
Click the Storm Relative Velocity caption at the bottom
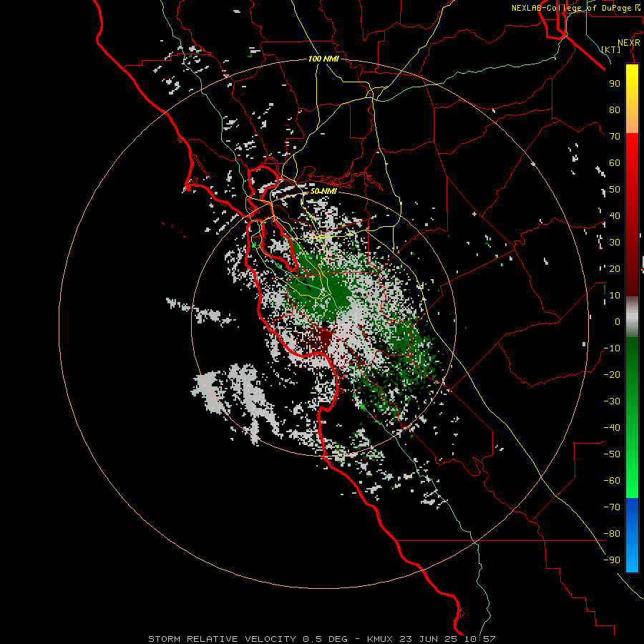pos(322,639)
